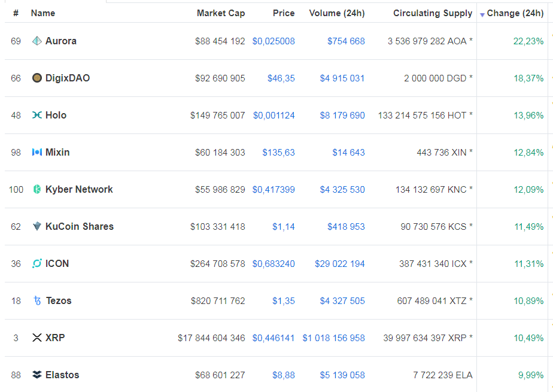The width and height of the screenshot is (553, 392).
Task: Click DigixDAO volume $4 915 031
Action: click(342, 78)
